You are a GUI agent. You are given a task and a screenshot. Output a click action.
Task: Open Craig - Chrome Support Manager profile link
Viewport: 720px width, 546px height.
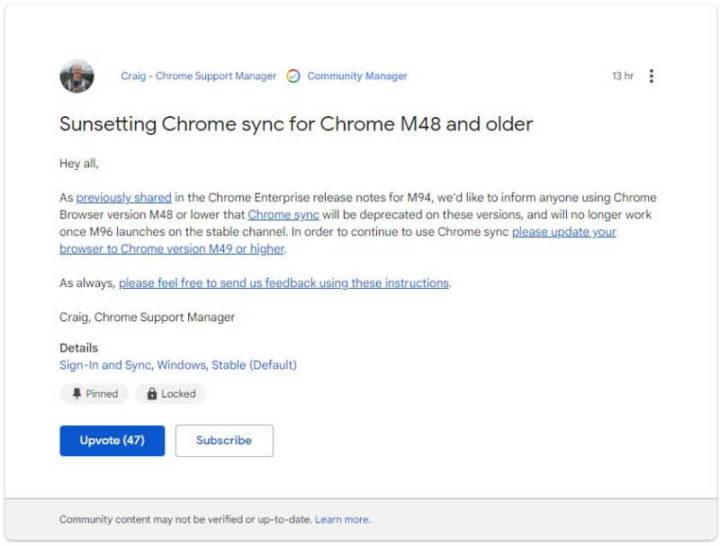198,76
